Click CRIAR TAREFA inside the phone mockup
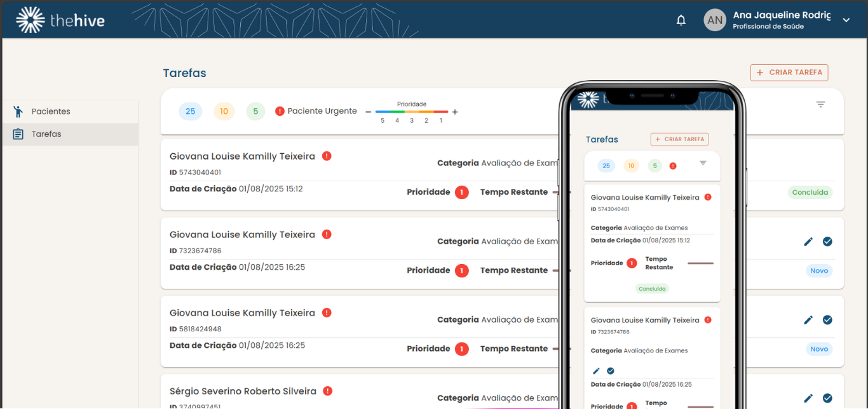The image size is (868, 409). point(679,139)
